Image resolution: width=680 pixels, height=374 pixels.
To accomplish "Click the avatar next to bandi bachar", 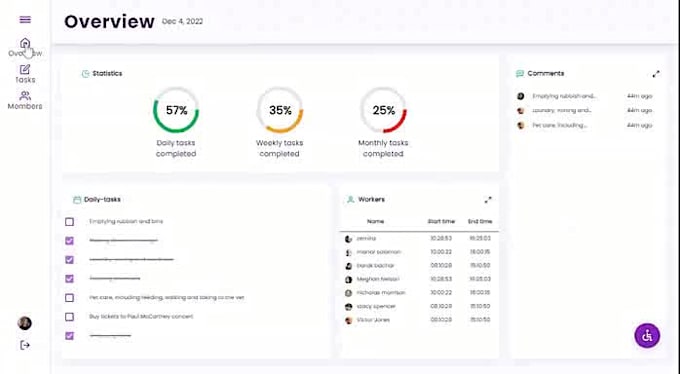I will [348, 266].
